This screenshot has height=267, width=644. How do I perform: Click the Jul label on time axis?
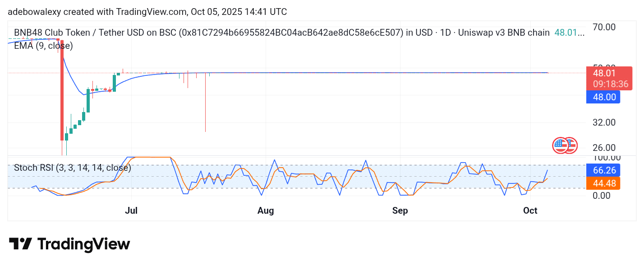(131, 211)
